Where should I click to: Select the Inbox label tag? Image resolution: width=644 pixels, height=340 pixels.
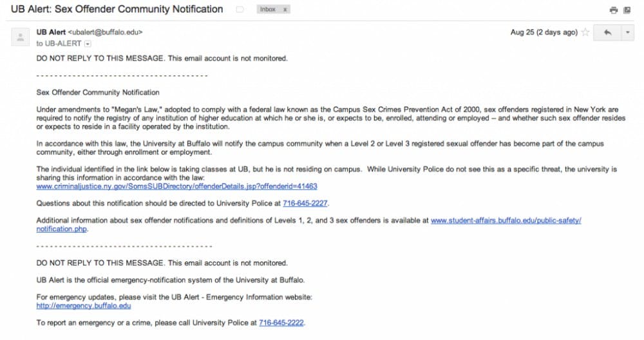pos(268,9)
